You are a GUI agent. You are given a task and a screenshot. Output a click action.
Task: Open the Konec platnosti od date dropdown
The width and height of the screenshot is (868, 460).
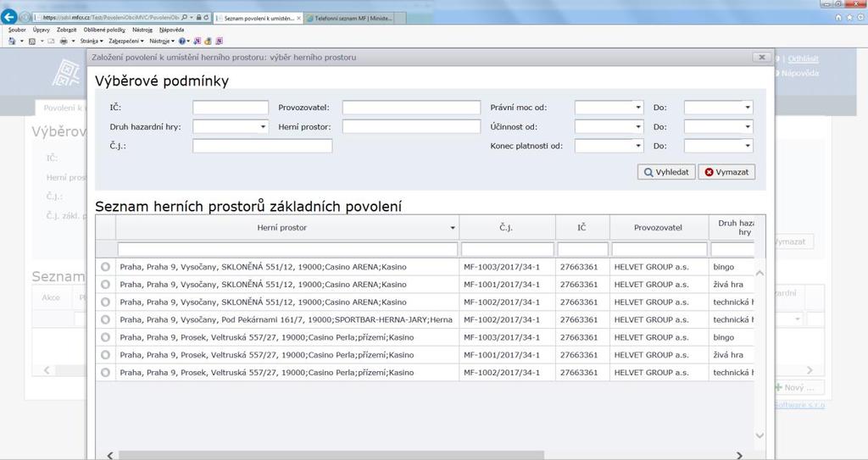pyautogui.click(x=638, y=147)
